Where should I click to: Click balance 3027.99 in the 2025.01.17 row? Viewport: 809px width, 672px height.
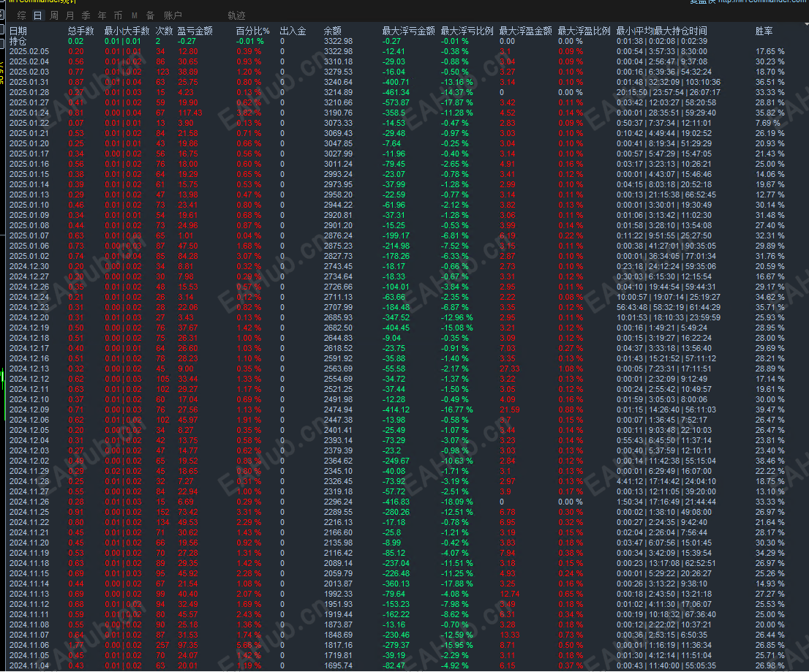coord(339,154)
